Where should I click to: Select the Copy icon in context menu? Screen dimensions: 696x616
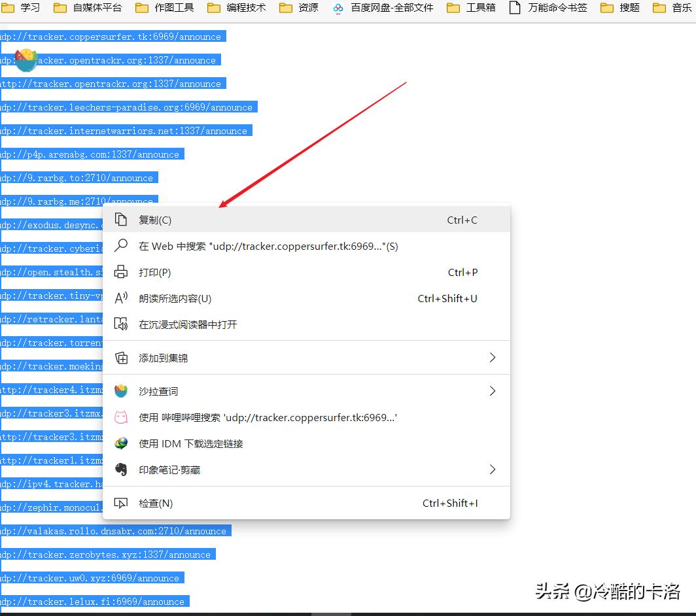(121, 220)
